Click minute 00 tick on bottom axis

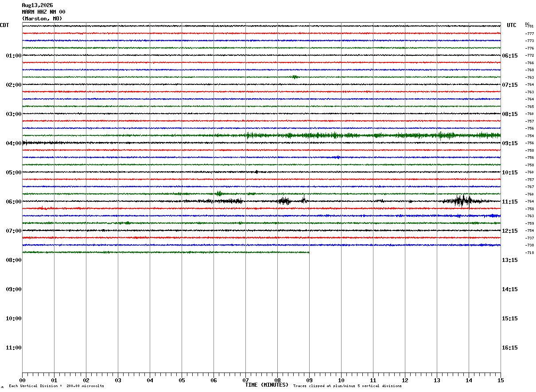(22, 380)
